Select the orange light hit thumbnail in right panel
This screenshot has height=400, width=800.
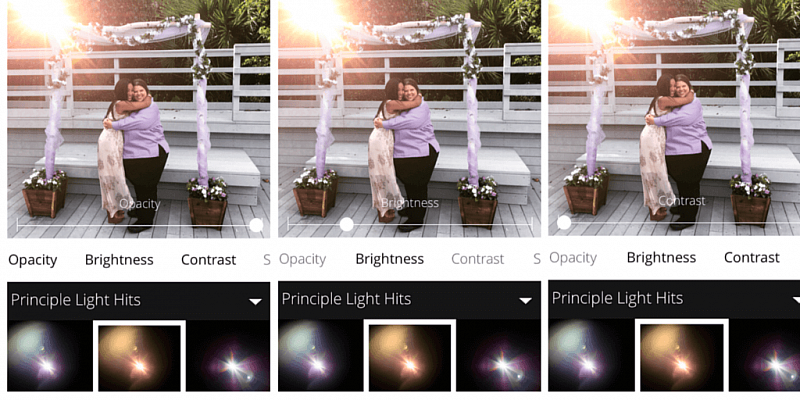click(681, 356)
